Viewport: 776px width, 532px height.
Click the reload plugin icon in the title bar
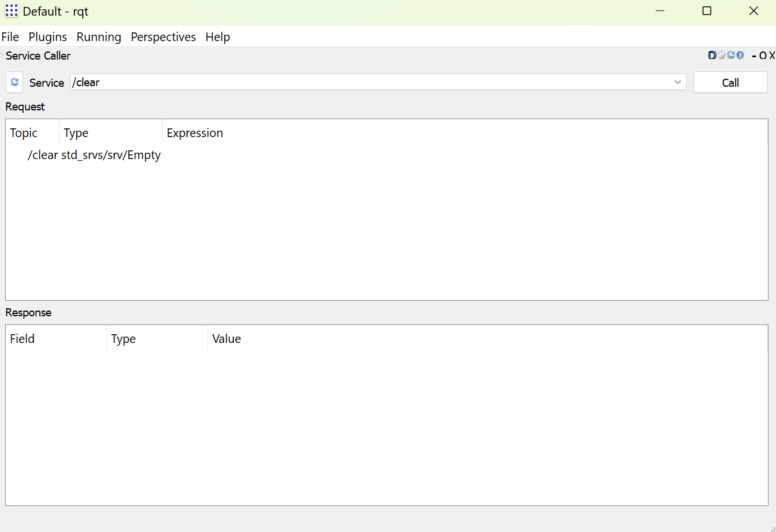click(x=731, y=56)
